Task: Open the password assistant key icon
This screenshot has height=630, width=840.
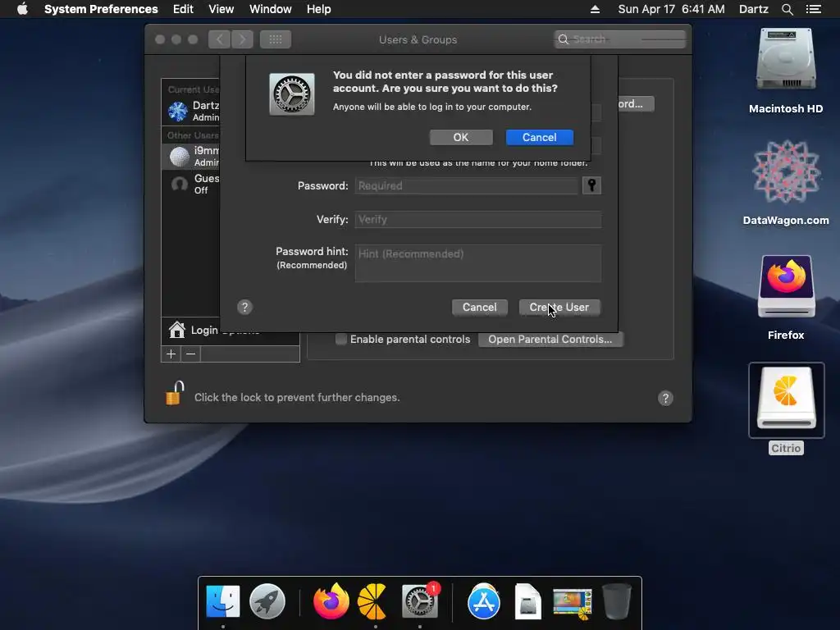Action: [x=591, y=185]
